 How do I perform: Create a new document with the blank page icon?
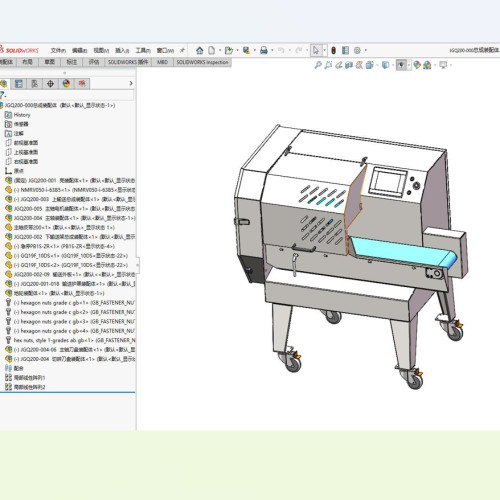[212, 50]
